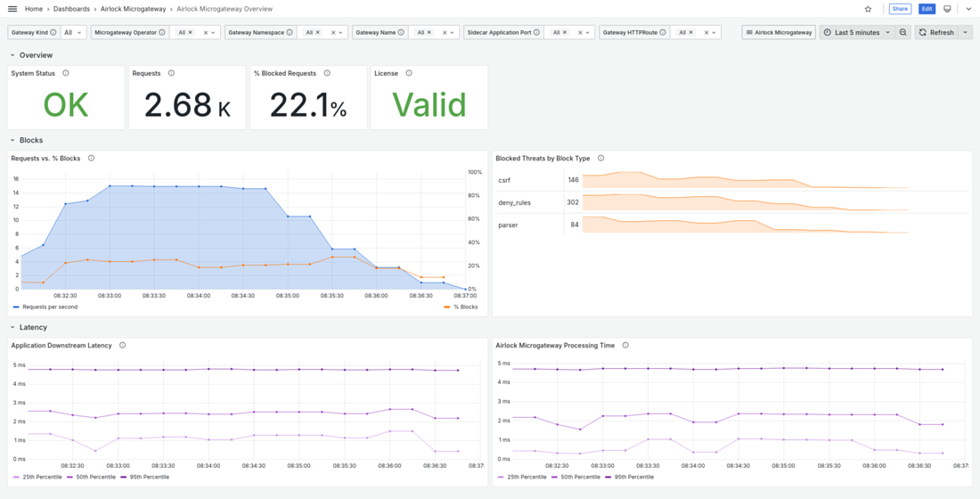The image size is (980, 499).
Task: Star this dashboard as favorite
Action: point(868,9)
